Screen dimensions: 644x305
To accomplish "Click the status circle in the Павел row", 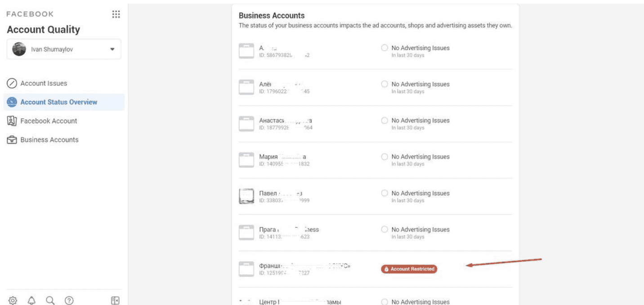I will (385, 193).
